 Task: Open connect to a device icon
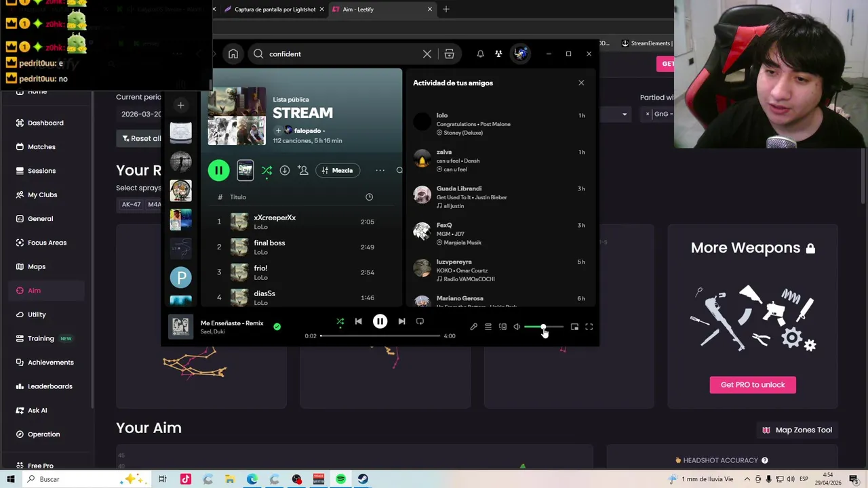(502, 327)
